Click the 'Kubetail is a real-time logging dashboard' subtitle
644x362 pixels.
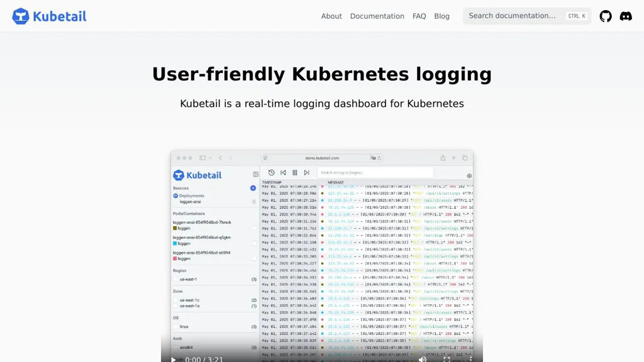coord(322,104)
